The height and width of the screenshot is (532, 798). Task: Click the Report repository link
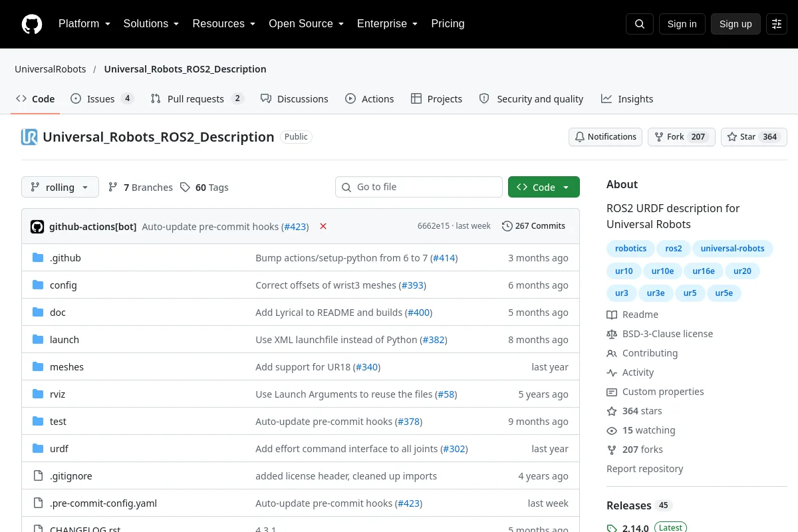[645, 469]
